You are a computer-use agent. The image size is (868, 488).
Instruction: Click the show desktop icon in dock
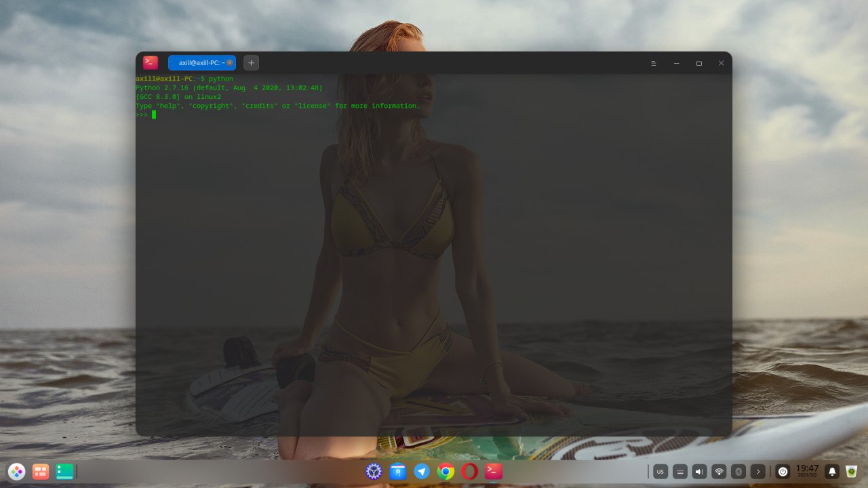64,472
